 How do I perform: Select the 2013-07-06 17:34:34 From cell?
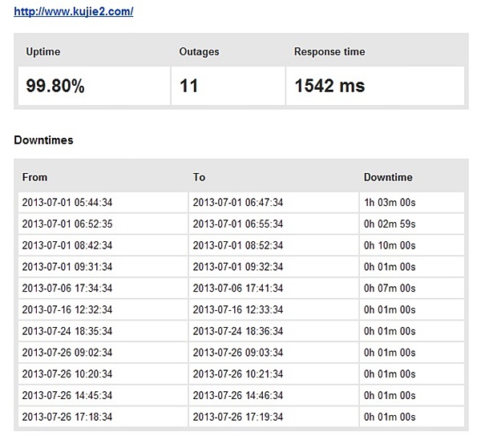67,289
